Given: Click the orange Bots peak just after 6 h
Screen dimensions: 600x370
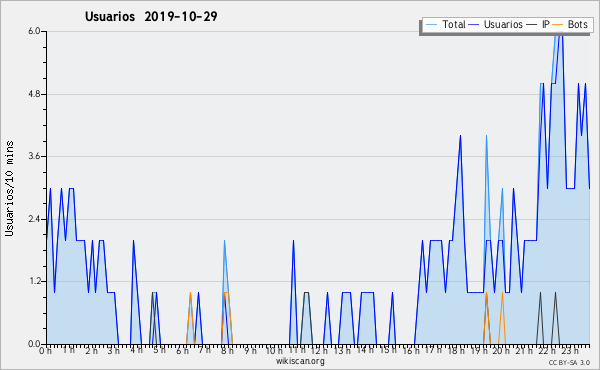Looking at the screenshot, I should tap(190, 293).
